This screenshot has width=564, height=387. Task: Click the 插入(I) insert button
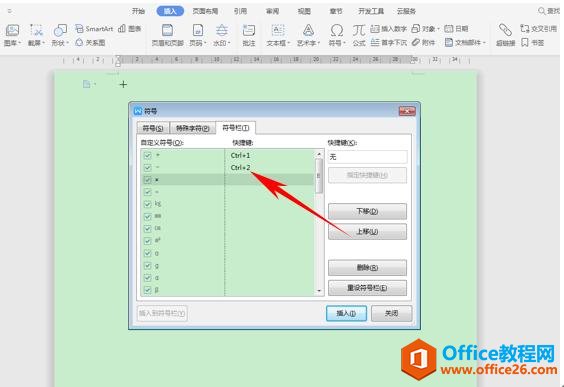(x=346, y=313)
